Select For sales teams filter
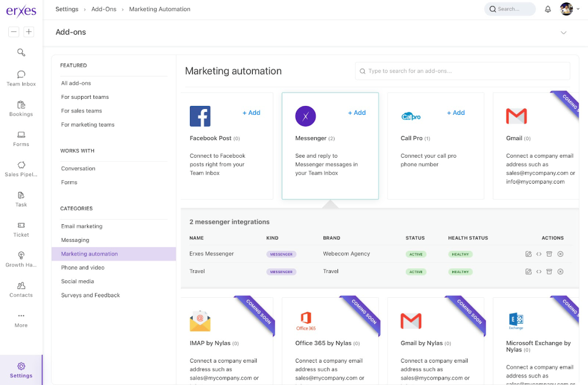 pyautogui.click(x=81, y=111)
